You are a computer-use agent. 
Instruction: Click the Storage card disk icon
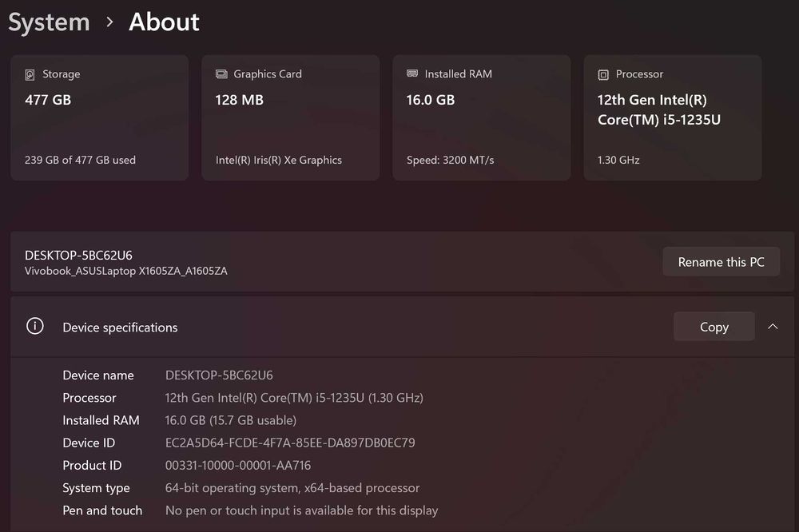coord(30,75)
